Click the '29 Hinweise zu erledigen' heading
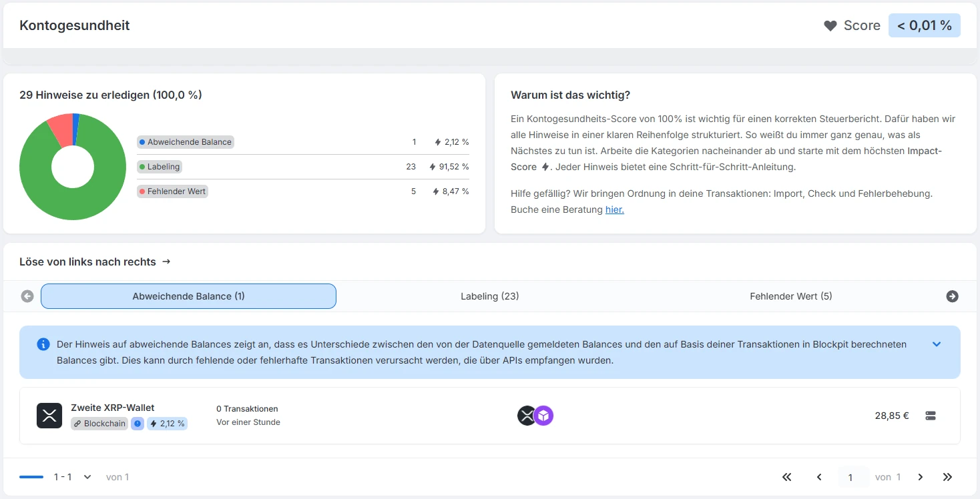980x499 pixels. click(111, 95)
